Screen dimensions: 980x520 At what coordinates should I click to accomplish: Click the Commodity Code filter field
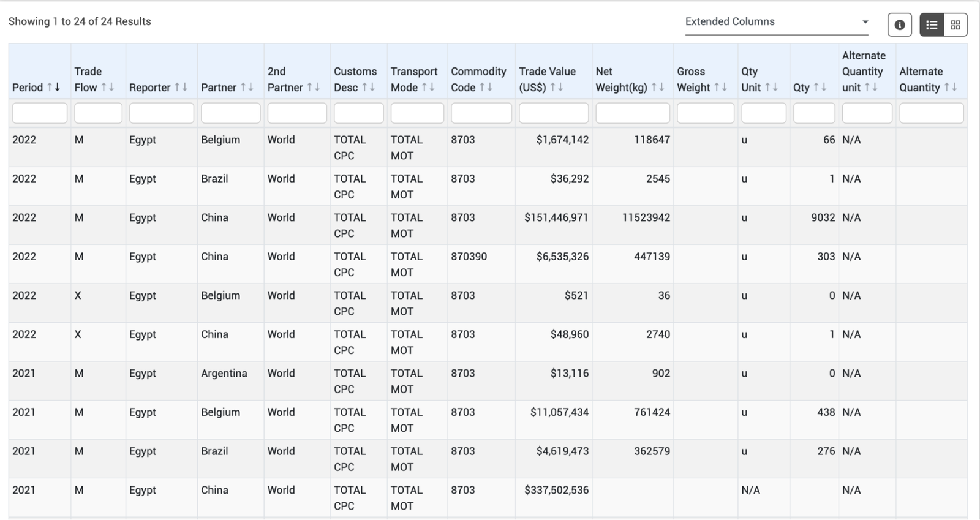click(x=481, y=113)
